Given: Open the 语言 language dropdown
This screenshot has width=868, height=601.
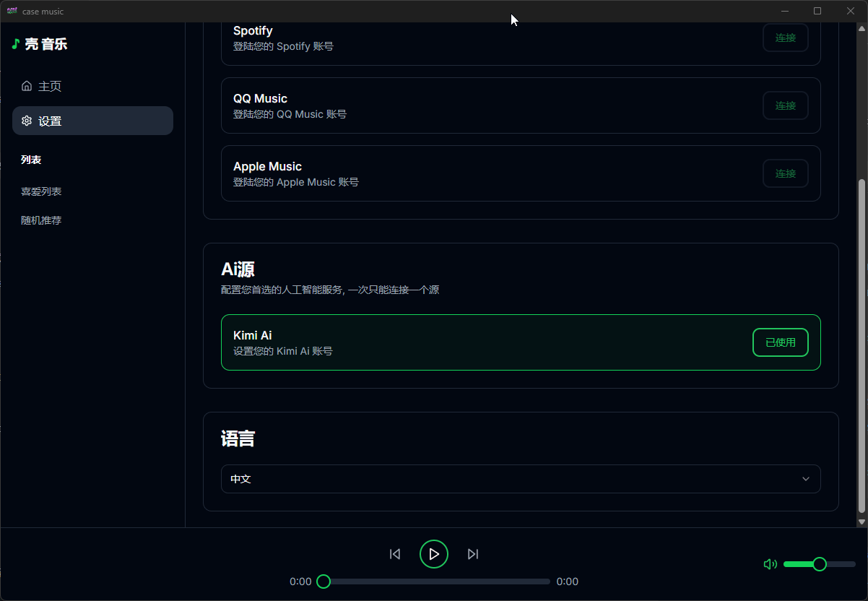Looking at the screenshot, I should tap(520, 479).
